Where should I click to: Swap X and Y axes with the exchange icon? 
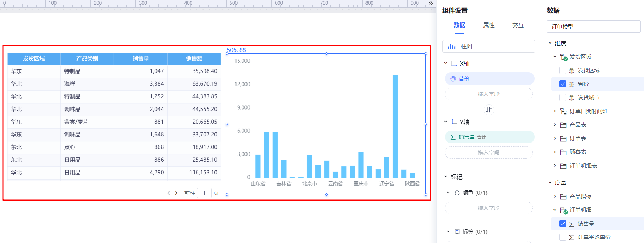489,110
